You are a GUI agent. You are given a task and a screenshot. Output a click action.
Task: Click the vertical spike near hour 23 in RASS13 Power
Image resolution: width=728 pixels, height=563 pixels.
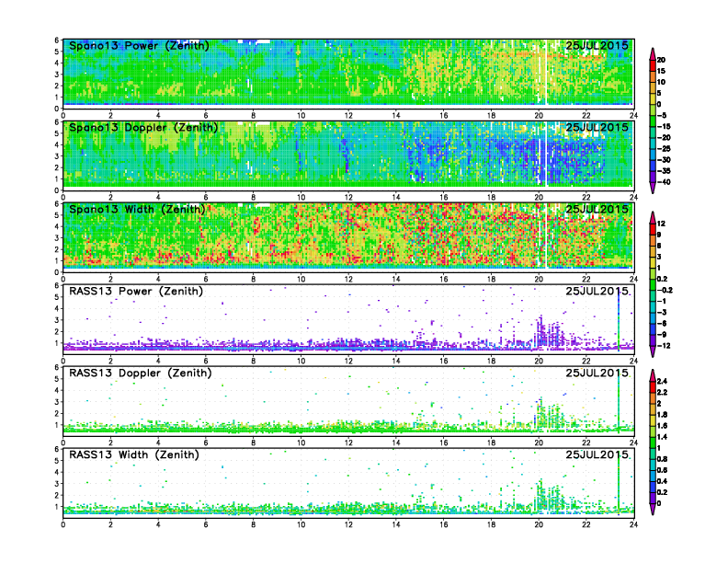pyautogui.click(x=619, y=318)
